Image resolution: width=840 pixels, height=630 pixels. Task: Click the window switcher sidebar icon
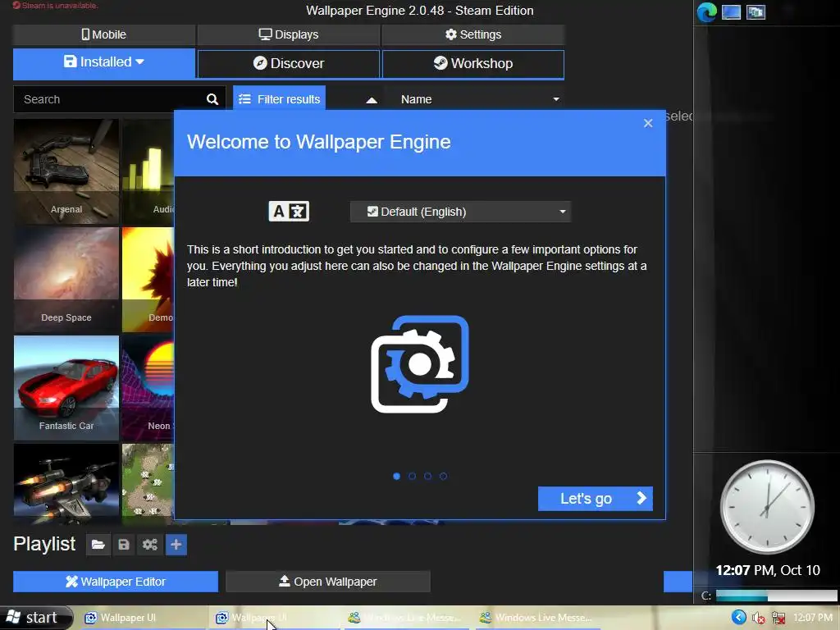coord(756,11)
